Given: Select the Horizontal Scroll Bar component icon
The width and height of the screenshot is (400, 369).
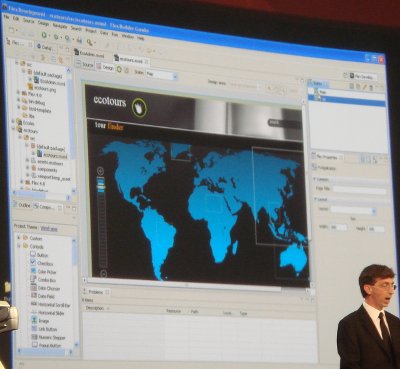Looking at the screenshot, I should (x=34, y=304).
